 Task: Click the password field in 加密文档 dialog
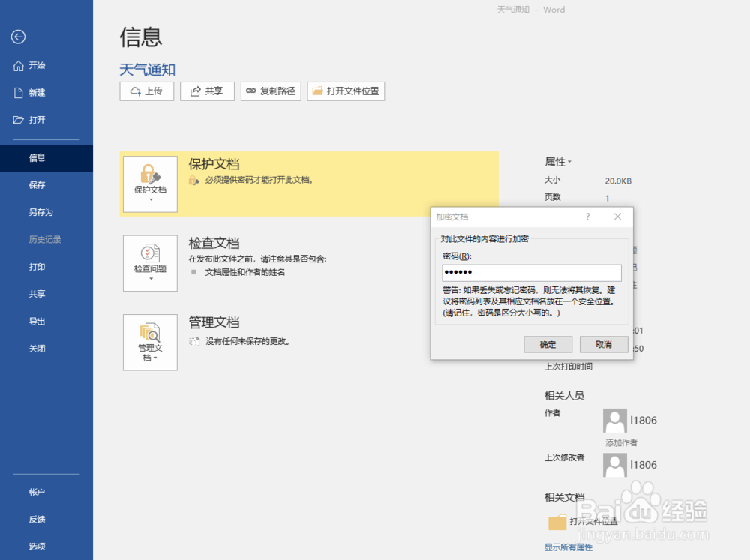click(x=532, y=273)
